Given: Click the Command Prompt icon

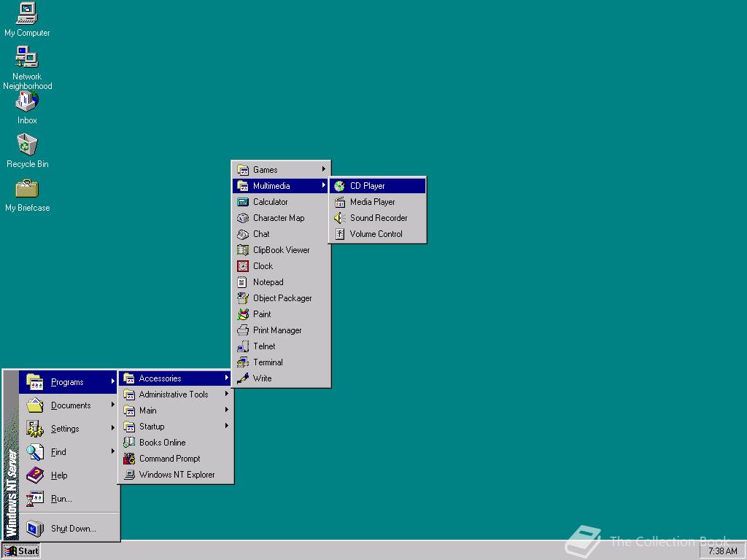Looking at the screenshot, I should (x=129, y=459).
